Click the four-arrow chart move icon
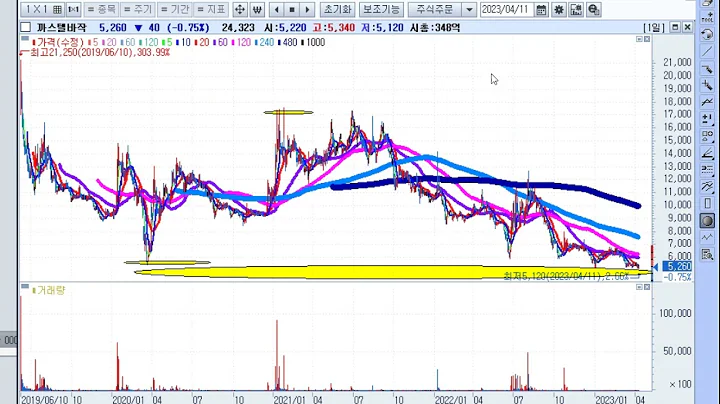Viewport: 720px width, 404px height. click(x=240, y=9)
